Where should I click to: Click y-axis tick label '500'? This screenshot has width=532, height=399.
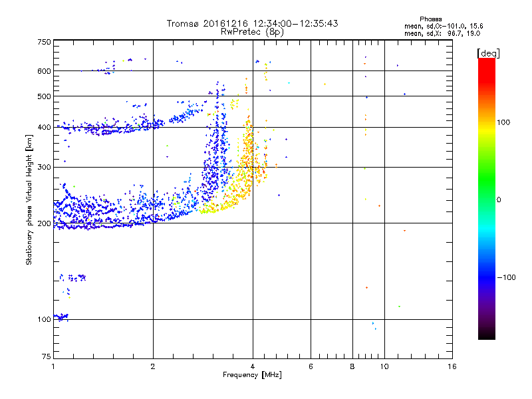pyautogui.click(x=44, y=96)
